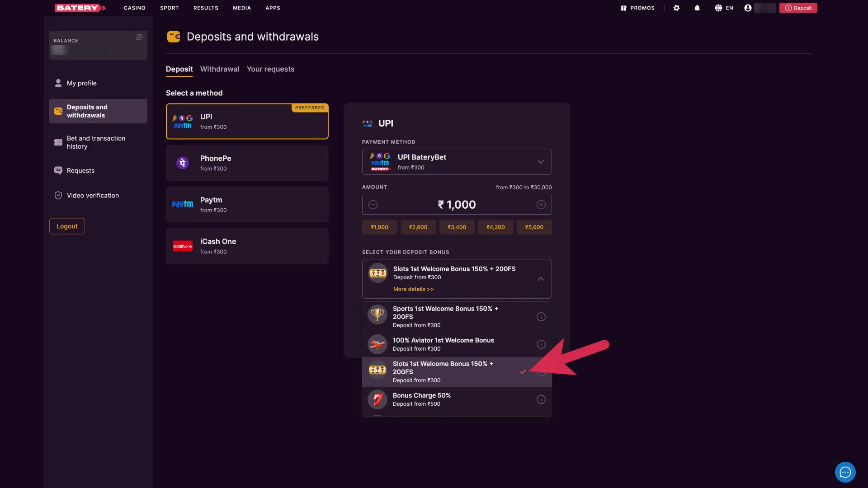
Task: Open the Casino menu
Action: point(135,8)
